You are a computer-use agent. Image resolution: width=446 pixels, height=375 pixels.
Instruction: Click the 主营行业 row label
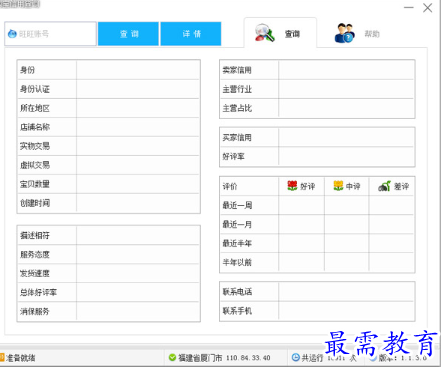tap(237, 89)
